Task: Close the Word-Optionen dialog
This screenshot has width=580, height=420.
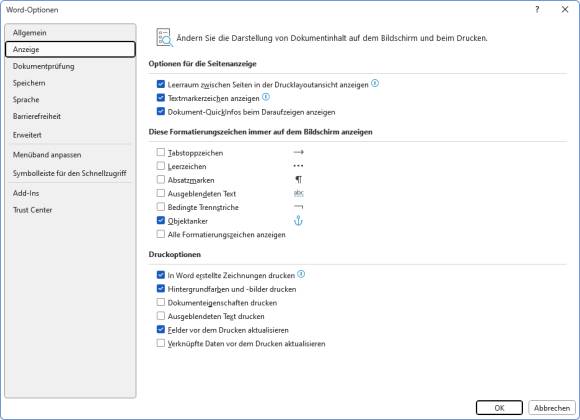Action: 565,10
